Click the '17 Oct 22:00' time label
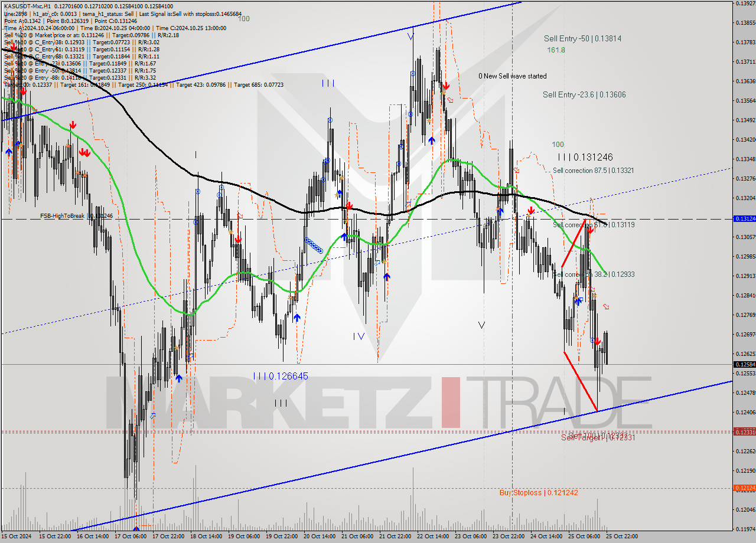Image resolution: width=756 pixels, height=543 pixels. coord(169,537)
